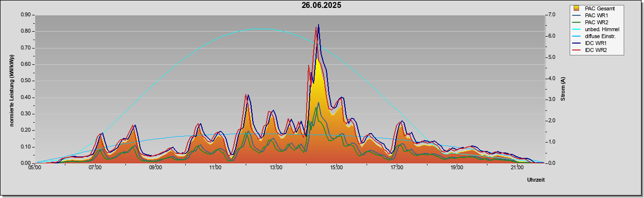Click the 4.0 current axis value
Screen dimensions: 644x198
pyautogui.click(x=552, y=78)
